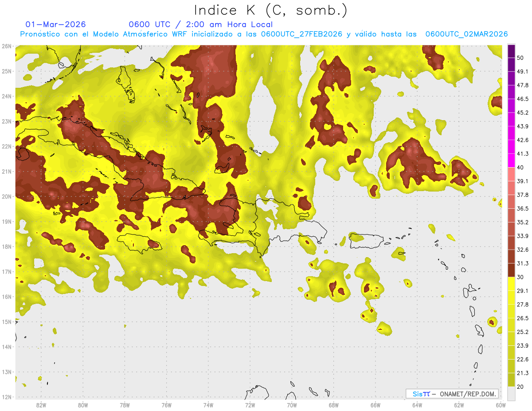
Task: Click the colorbar label '50'
Action: (520, 57)
